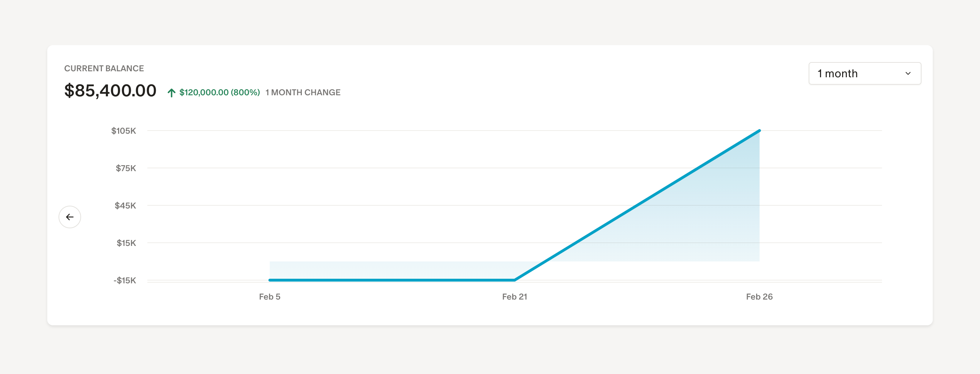Click the $15K axis label
This screenshot has height=374, width=980.
point(126,243)
